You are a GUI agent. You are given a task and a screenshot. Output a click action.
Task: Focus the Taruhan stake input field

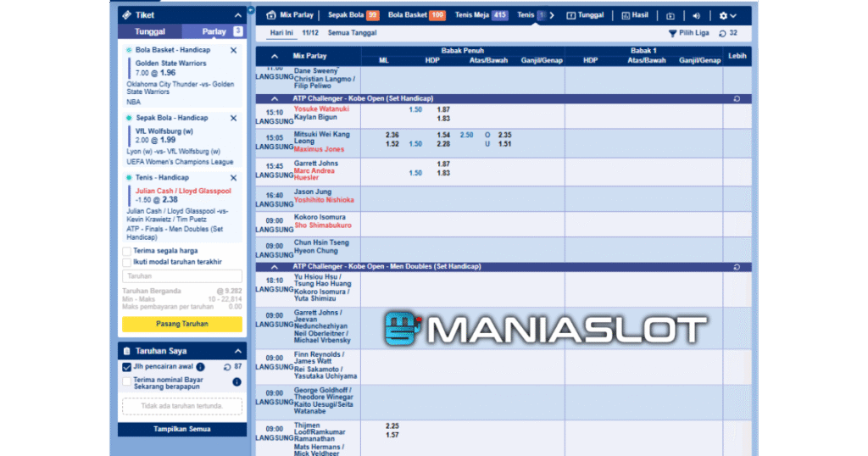click(x=181, y=275)
